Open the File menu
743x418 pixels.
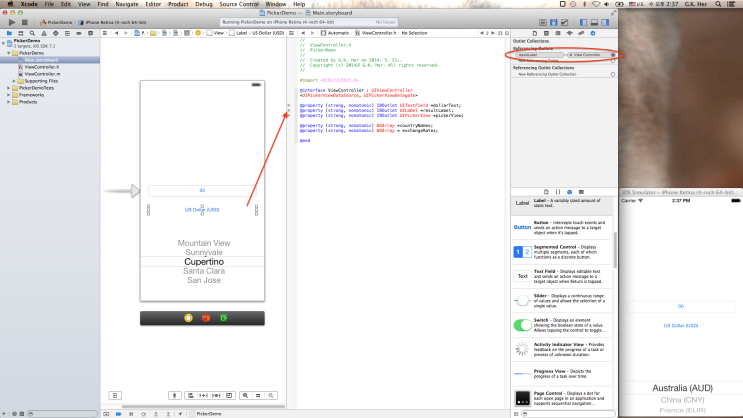tap(49, 4)
